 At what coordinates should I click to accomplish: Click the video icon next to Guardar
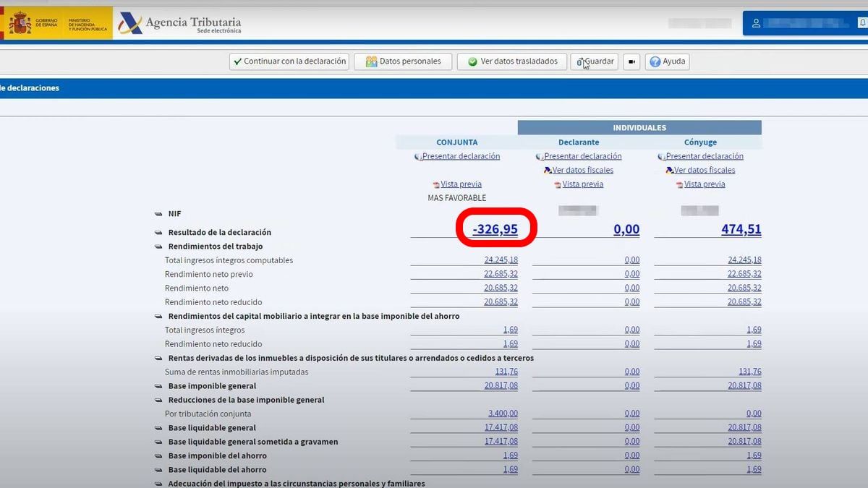coord(631,61)
